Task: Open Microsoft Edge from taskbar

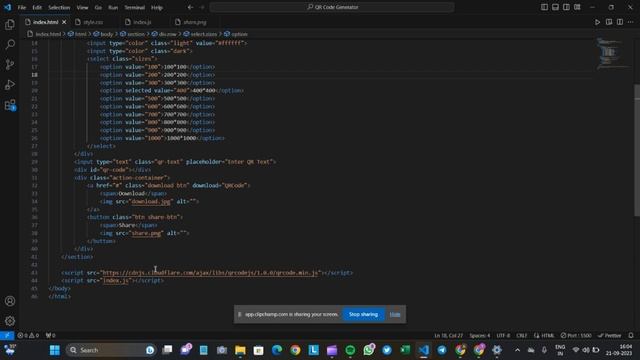Action: [x=277, y=350]
